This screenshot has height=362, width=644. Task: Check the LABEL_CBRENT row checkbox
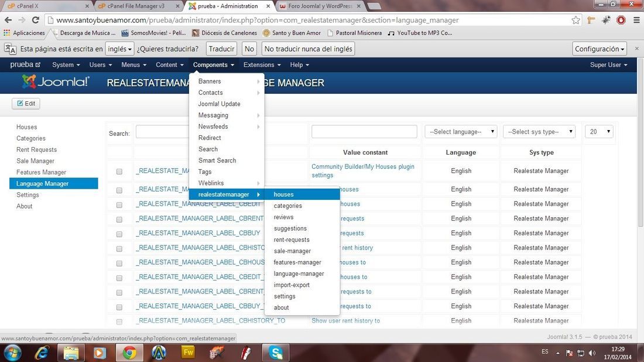[x=119, y=220]
